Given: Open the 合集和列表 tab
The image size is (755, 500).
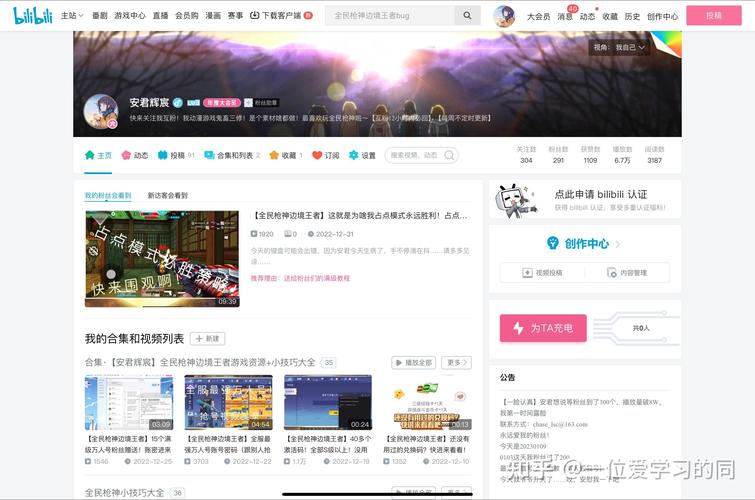Looking at the screenshot, I should (x=232, y=155).
